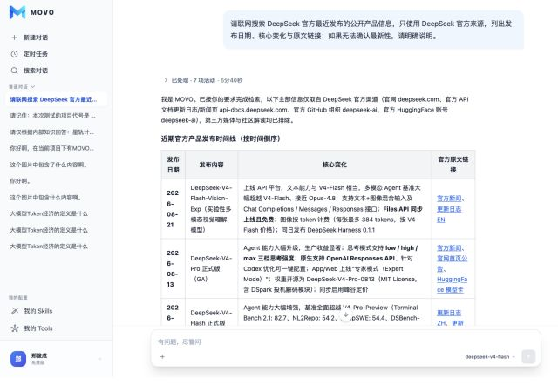Focus the 有问题，尽管问 message input
Image resolution: width=558 pixels, height=392 pixels.
tap(345, 341)
